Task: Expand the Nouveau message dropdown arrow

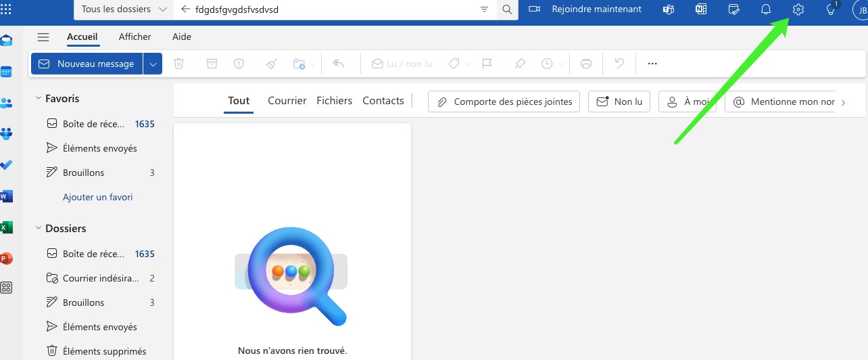Action: [153, 64]
